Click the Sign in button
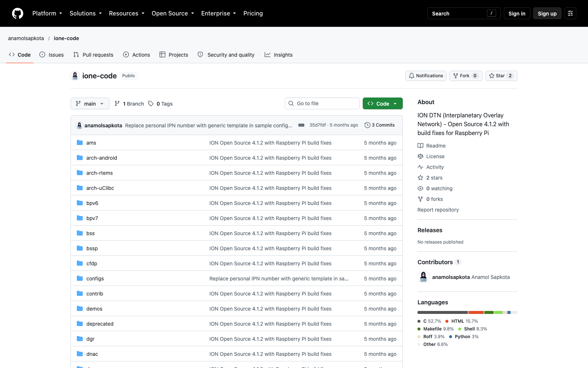Image resolution: width=588 pixels, height=368 pixels. pos(517,13)
